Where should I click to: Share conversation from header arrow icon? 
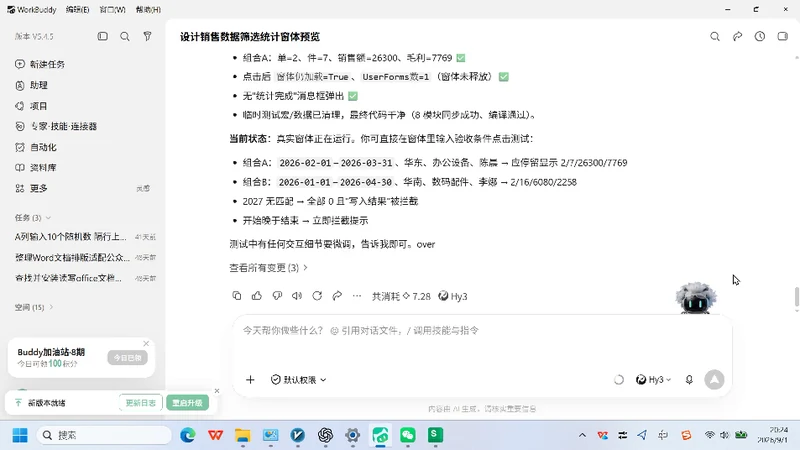pos(737,36)
